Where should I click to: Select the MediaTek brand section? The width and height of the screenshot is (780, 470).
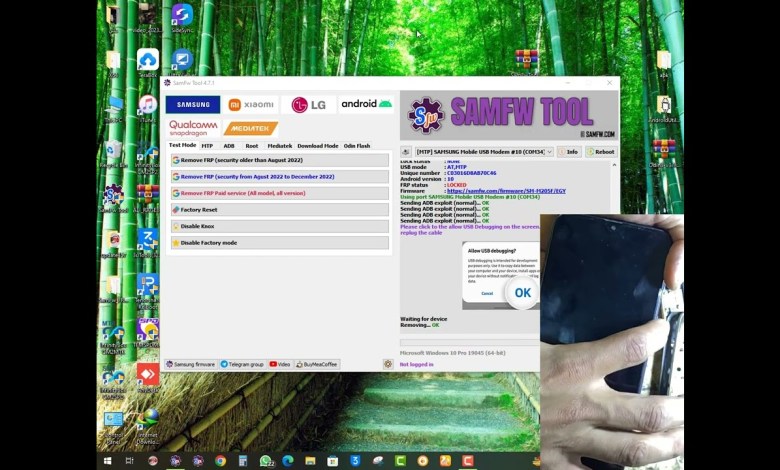click(250, 128)
